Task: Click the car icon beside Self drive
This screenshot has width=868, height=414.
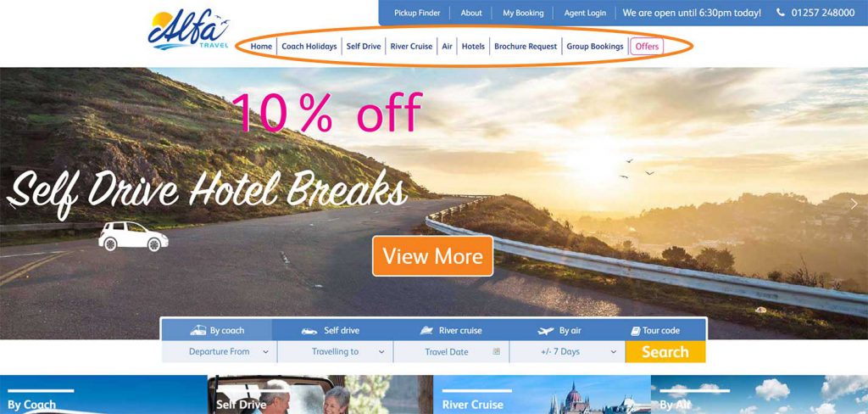Action: (309, 331)
